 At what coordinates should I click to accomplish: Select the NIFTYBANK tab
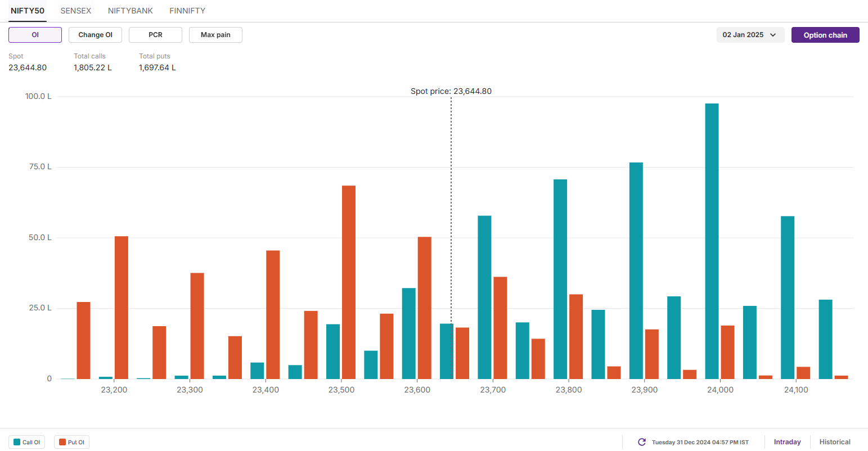click(x=131, y=11)
